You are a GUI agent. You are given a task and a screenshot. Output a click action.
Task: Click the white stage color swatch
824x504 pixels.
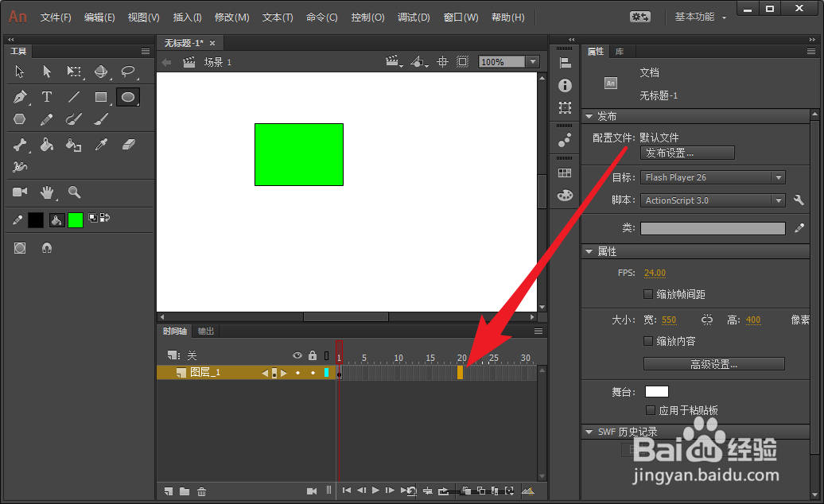(656, 391)
